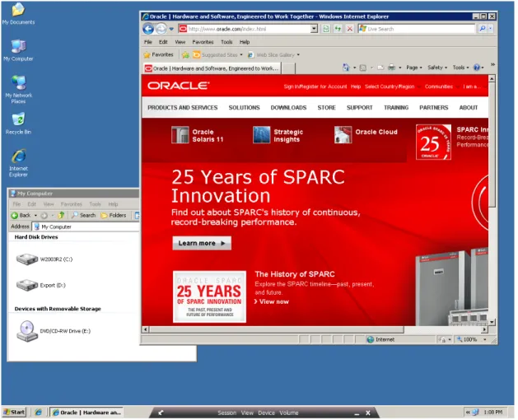Screen dimensions: 518x420
Task: Open the Page dropdown menu
Action: click(414, 68)
